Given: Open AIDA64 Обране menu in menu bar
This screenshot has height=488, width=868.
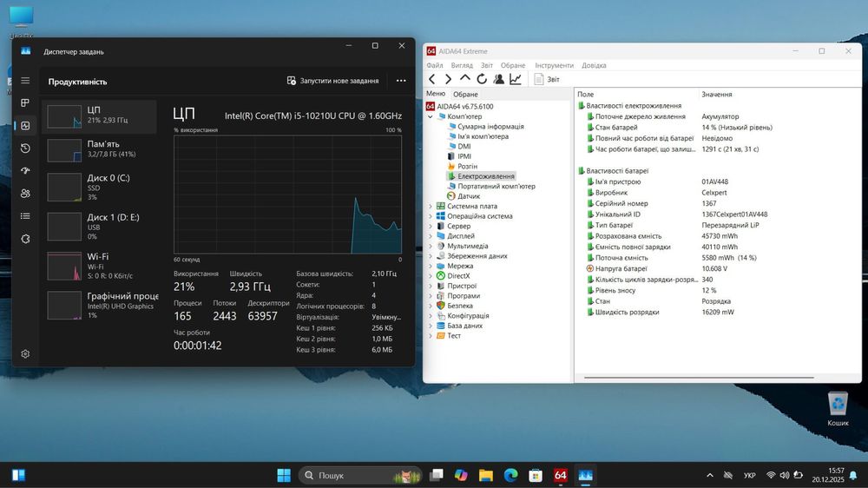Looking at the screenshot, I should (513, 65).
